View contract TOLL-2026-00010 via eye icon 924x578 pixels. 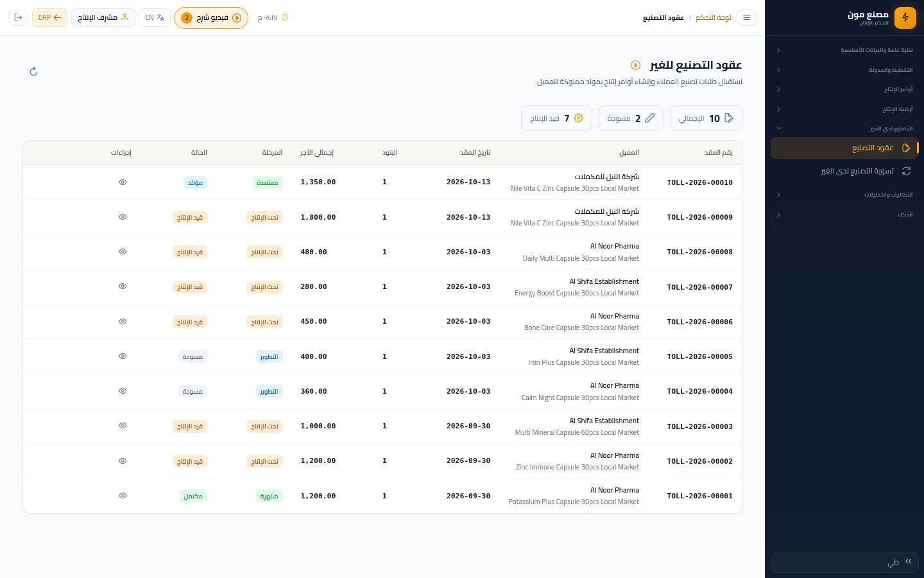(x=123, y=182)
